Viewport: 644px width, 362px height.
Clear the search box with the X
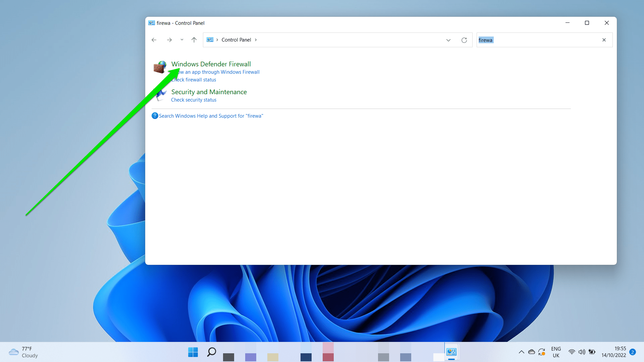coord(604,40)
